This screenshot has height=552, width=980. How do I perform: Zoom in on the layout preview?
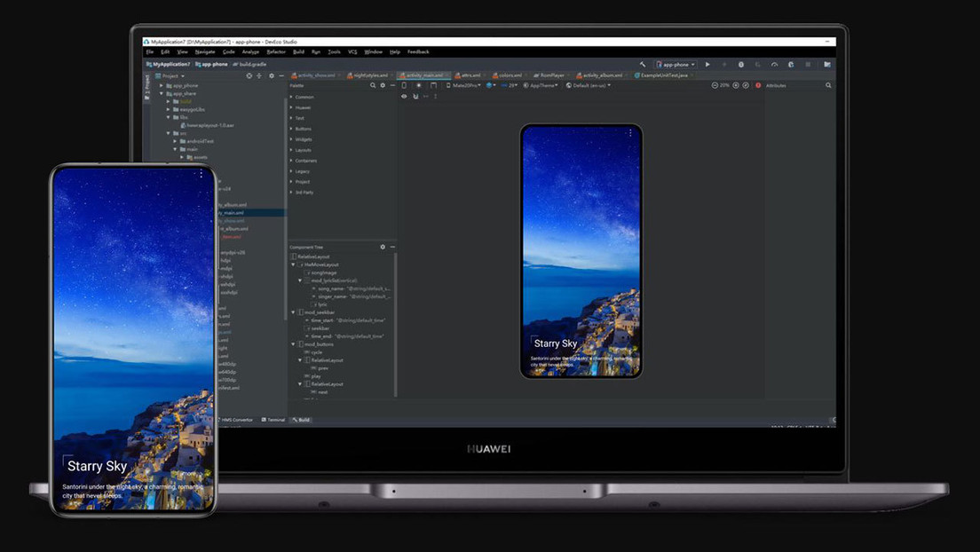point(736,86)
